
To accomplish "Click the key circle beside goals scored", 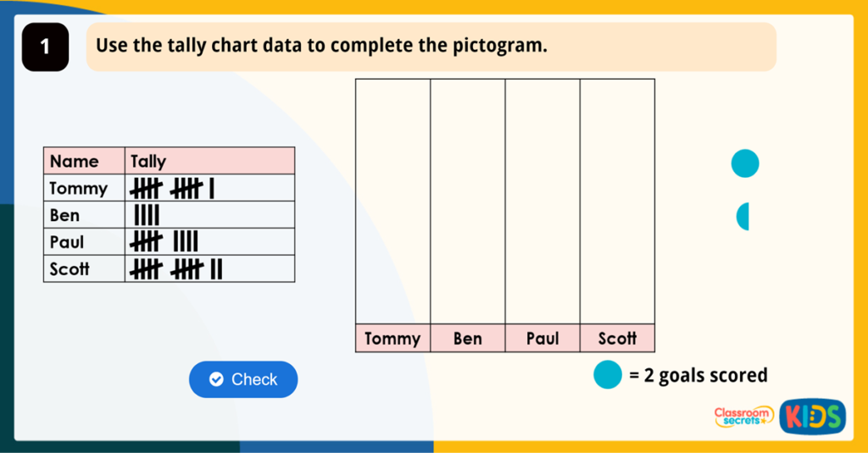I will (x=608, y=374).
